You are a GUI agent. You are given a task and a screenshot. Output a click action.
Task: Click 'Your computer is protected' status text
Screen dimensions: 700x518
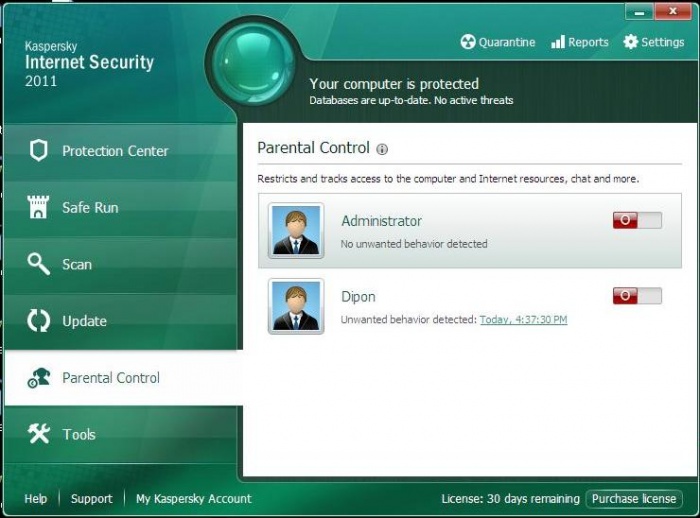(394, 84)
